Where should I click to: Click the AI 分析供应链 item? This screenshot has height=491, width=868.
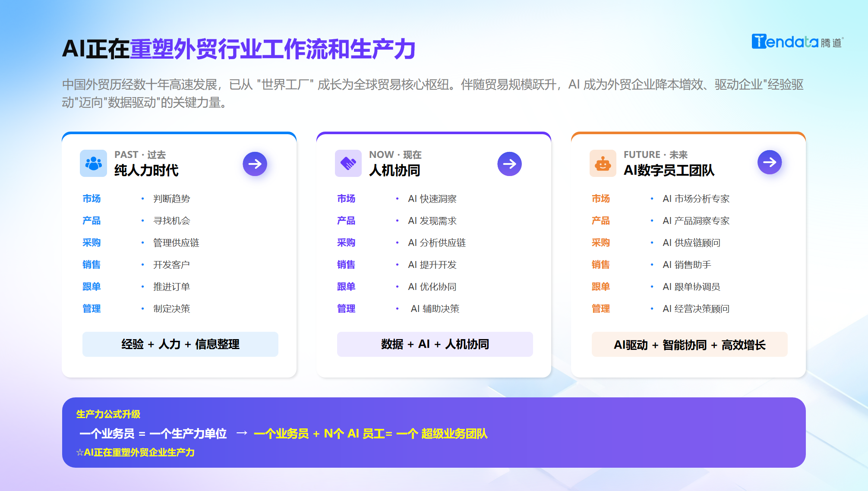pos(437,242)
